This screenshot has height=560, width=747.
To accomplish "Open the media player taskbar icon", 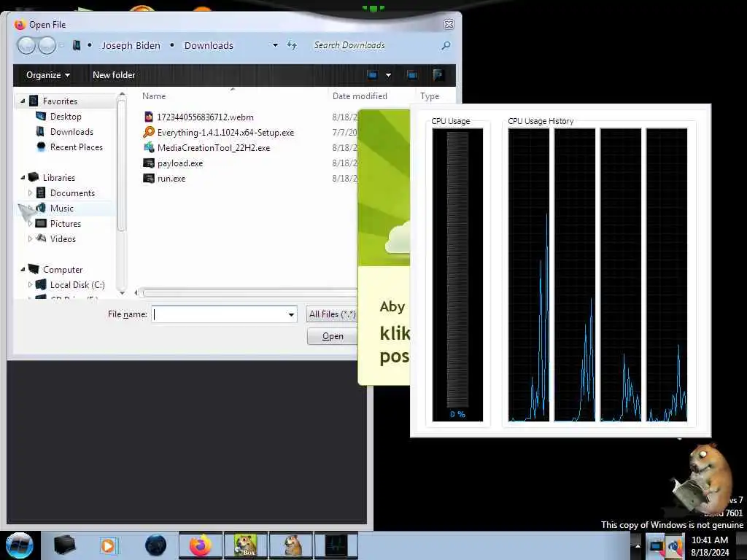I will [x=108, y=545].
